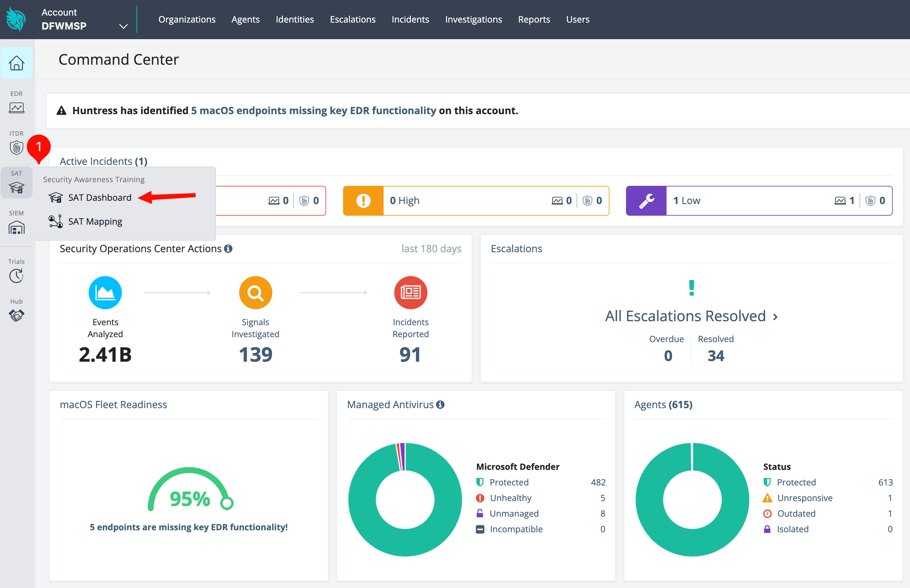Viewport: 910px width, 588px height.
Task: Open the Investigations nav tab
Action: click(473, 19)
